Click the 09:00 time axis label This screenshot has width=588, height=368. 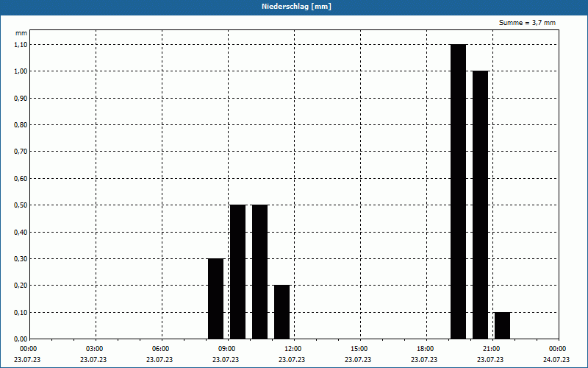pyautogui.click(x=226, y=349)
